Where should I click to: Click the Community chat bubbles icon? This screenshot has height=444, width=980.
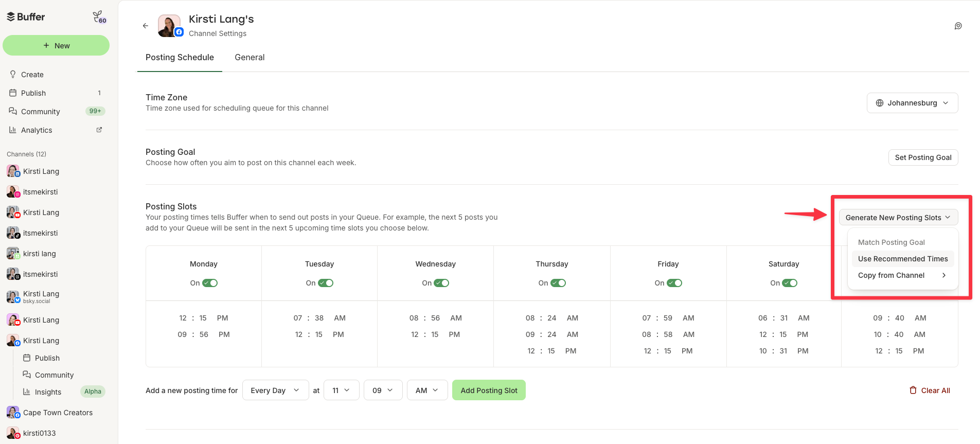(12, 111)
